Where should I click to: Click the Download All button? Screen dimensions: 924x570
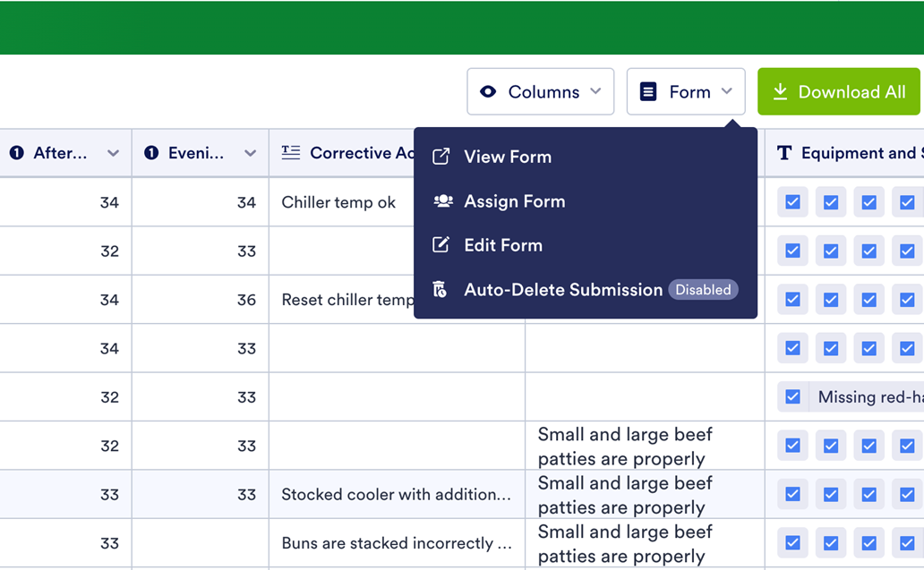click(840, 92)
